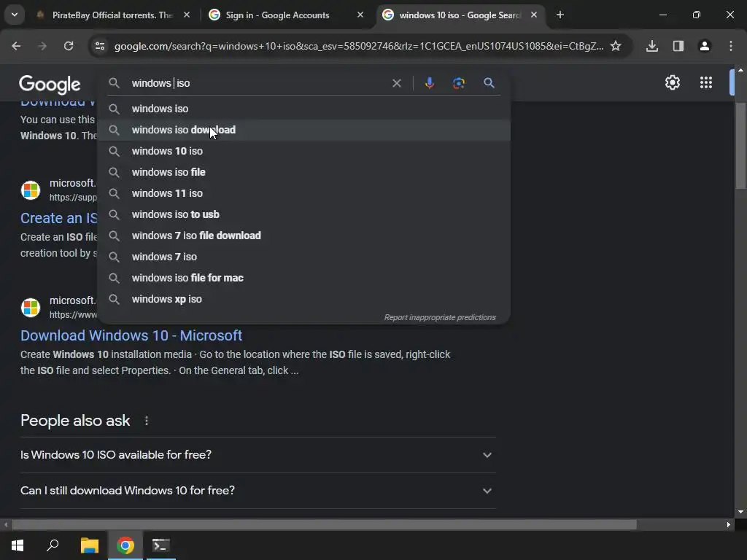
Task: Click the horizontal scrollbar thumb
Action: pos(324,525)
